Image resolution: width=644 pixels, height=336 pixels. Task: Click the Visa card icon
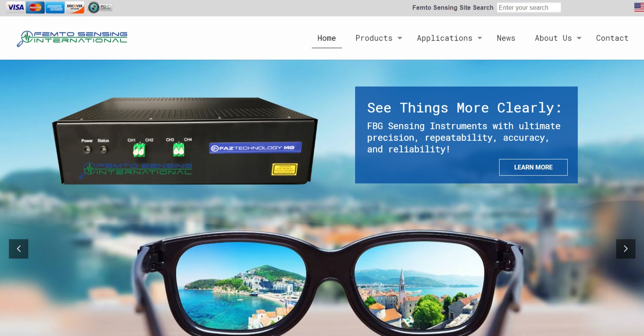point(15,7)
